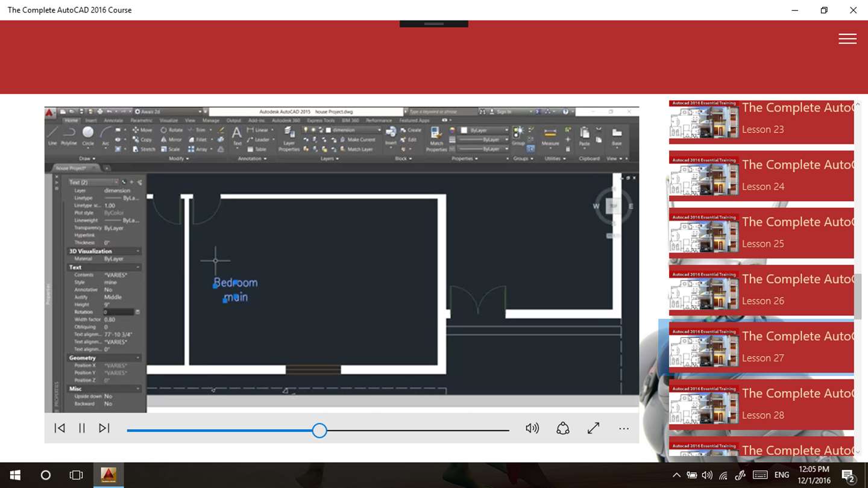Switch to the Annotate ribbon tab in the video
Image resolution: width=868 pixels, height=488 pixels.
pos(113,120)
